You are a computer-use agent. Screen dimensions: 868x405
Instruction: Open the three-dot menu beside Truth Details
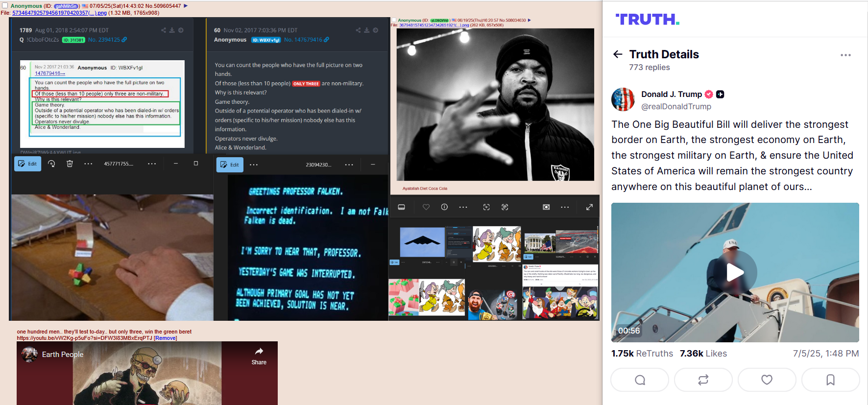tap(845, 55)
